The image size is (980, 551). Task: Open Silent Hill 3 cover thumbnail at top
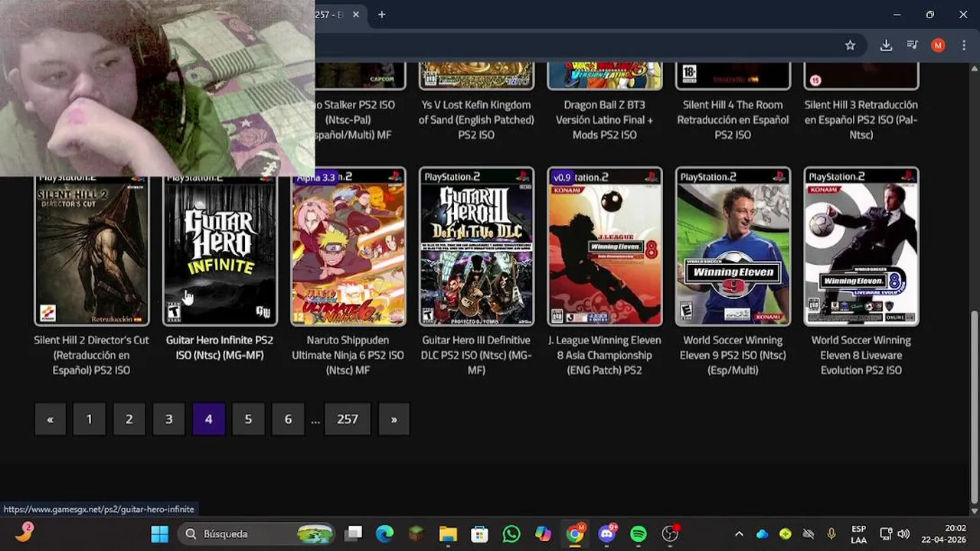pos(861,76)
